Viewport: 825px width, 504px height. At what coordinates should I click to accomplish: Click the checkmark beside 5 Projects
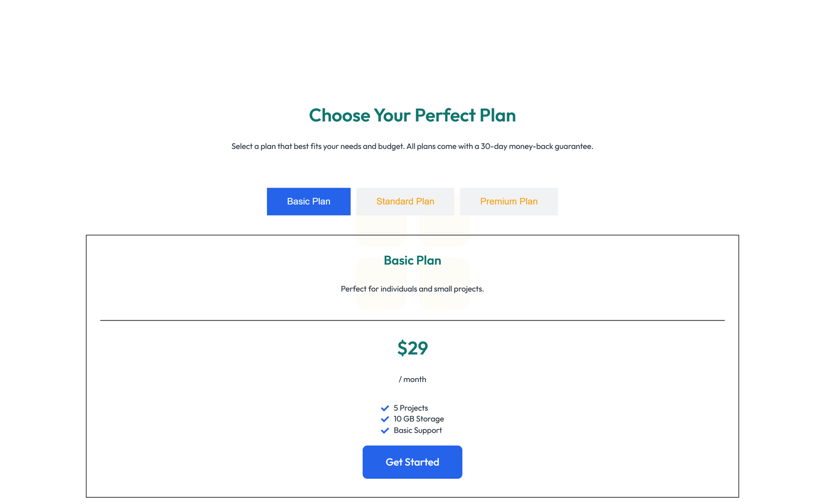(385, 408)
